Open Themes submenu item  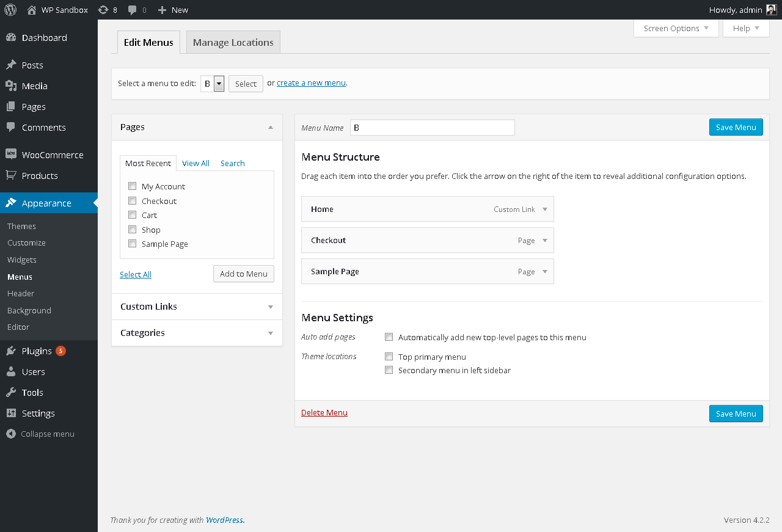pyautogui.click(x=22, y=226)
